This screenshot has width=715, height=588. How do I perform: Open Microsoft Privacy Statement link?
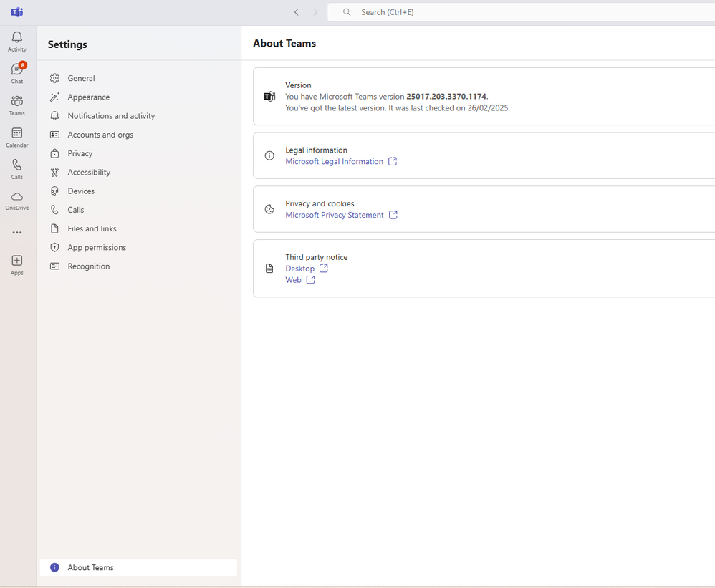pos(335,216)
